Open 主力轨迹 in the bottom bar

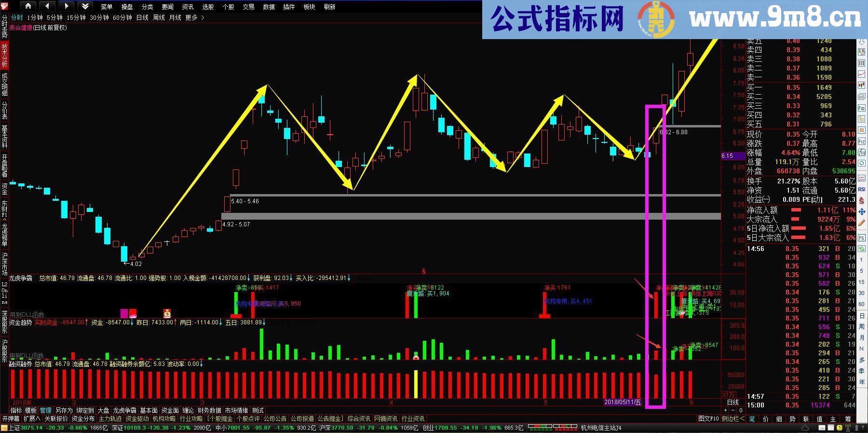coord(110,419)
